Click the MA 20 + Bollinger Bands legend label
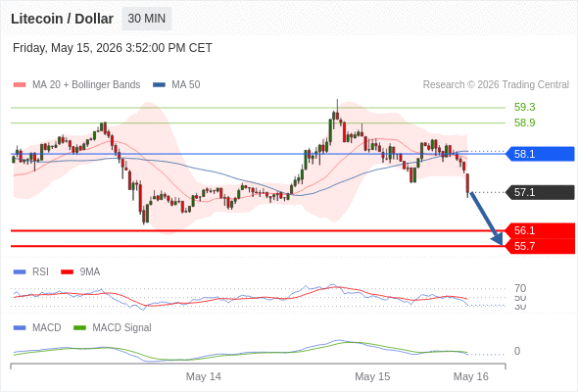 click(86, 85)
